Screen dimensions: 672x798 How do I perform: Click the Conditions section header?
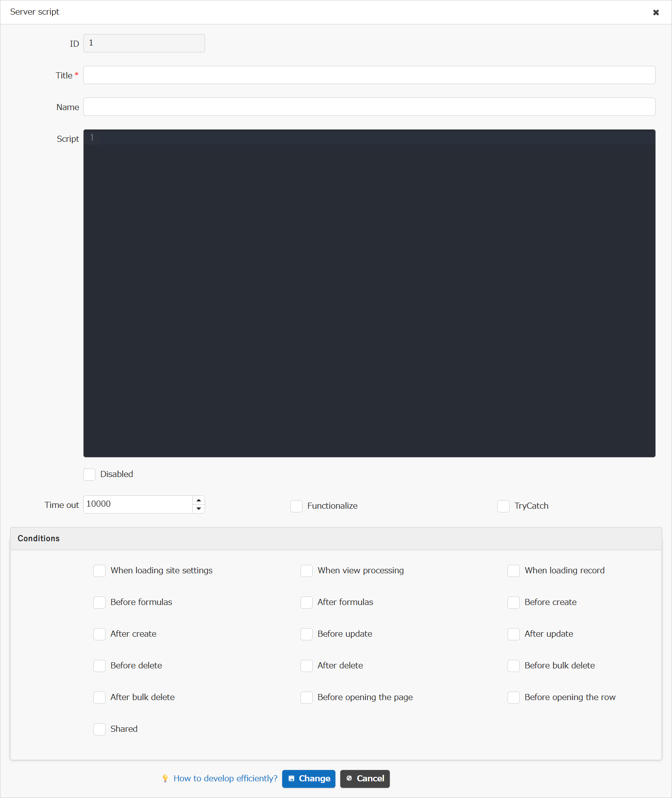336,538
